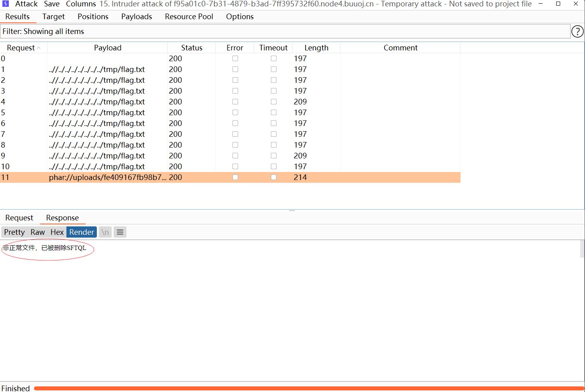
Task: Click the Burp Suite app icon
Action: click(x=6, y=4)
